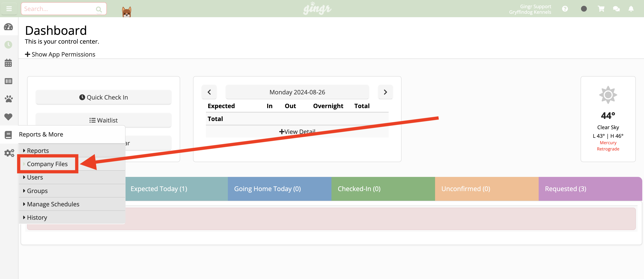Screen dimensions: 644x279
Task: Click the Quick Check In button
Action: [103, 97]
